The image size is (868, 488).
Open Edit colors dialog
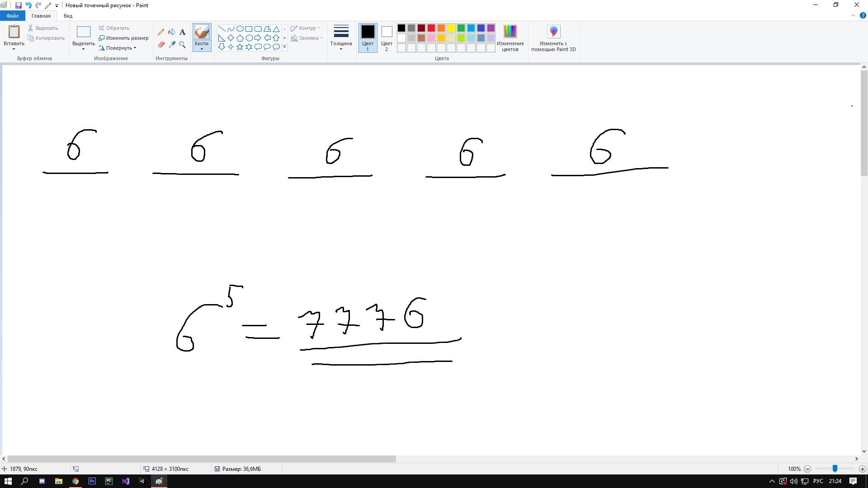click(x=510, y=38)
